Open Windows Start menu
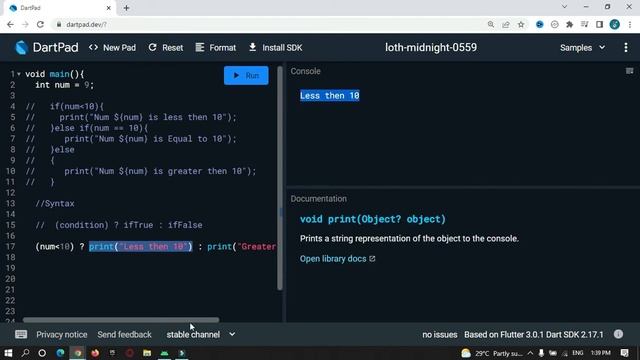This screenshot has width=640, height=360. [8, 353]
